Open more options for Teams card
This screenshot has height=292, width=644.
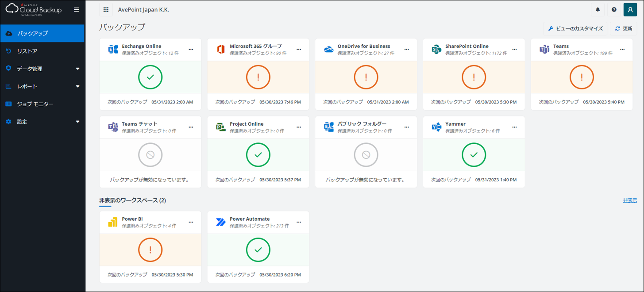[x=622, y=50]
